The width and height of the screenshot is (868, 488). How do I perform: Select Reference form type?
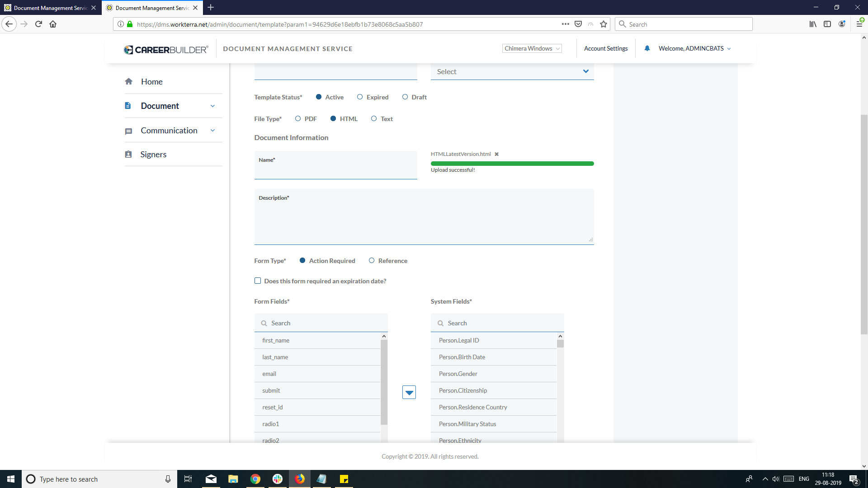pyautogui.click(x=372, y=261)
